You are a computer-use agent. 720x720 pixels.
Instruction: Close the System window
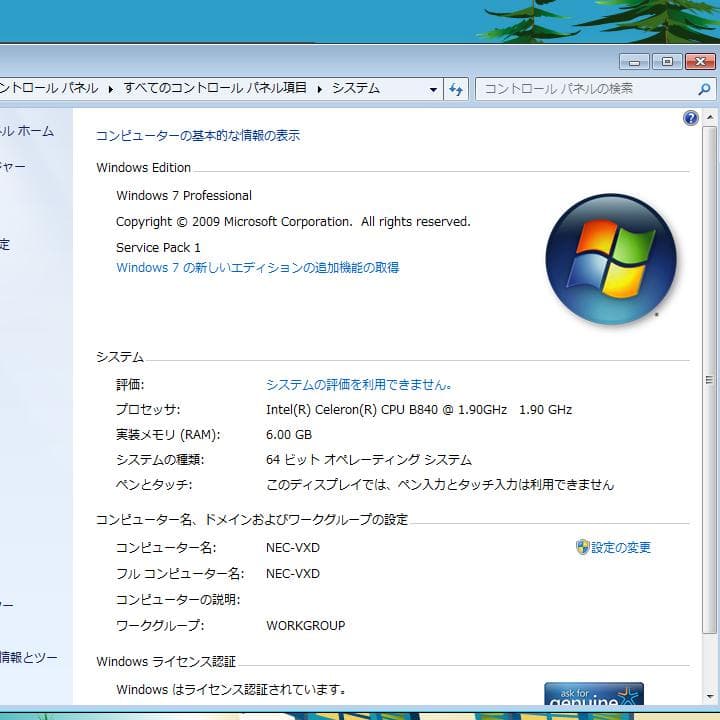tap(700, 62)
